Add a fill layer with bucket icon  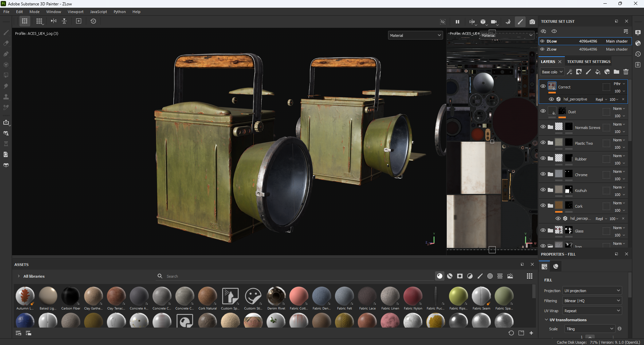[598, 72]
